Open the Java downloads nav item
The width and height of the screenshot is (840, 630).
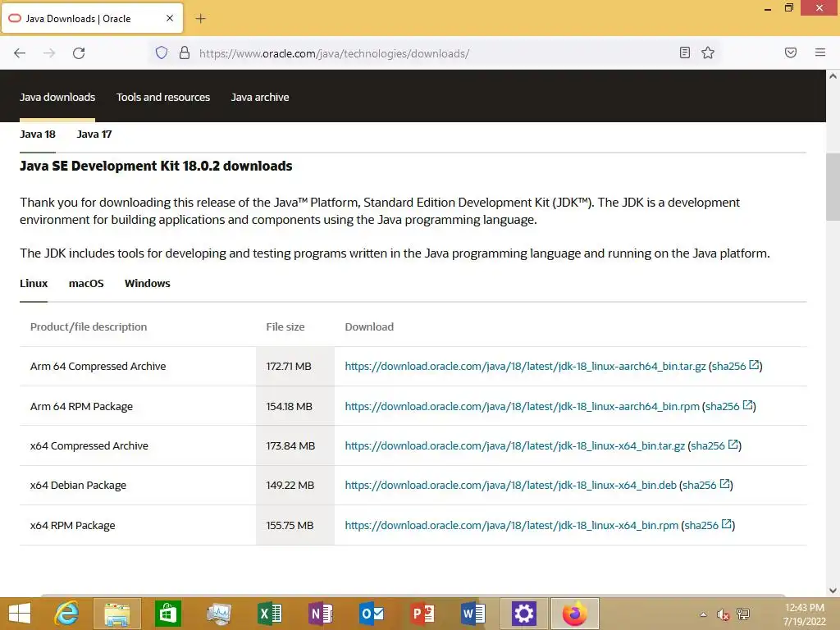pos(57,97)
